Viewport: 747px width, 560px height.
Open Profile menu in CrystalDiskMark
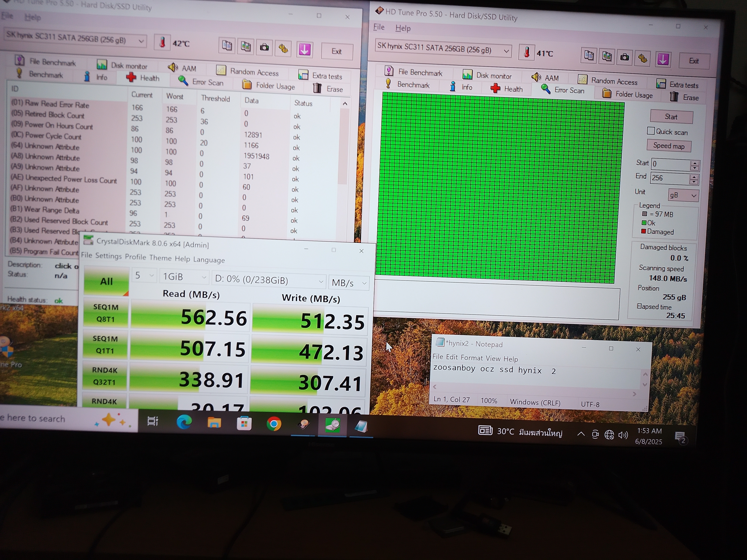pos(135,257)
